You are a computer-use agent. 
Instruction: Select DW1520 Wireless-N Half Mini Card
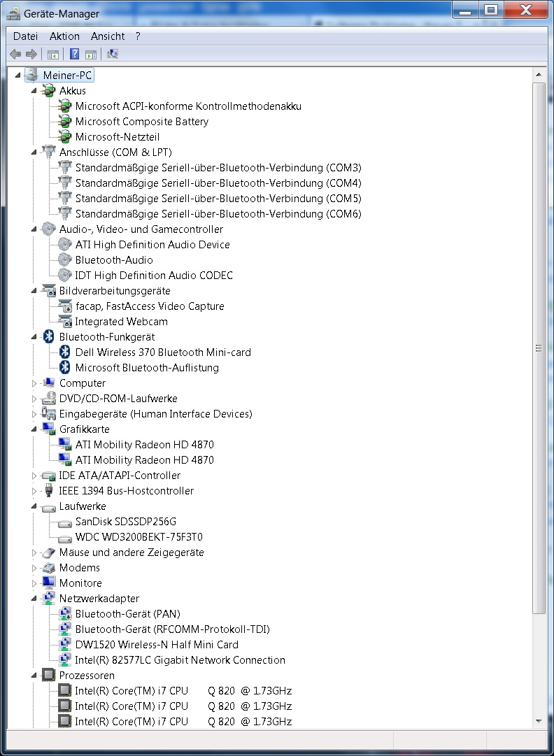(157, 645)
